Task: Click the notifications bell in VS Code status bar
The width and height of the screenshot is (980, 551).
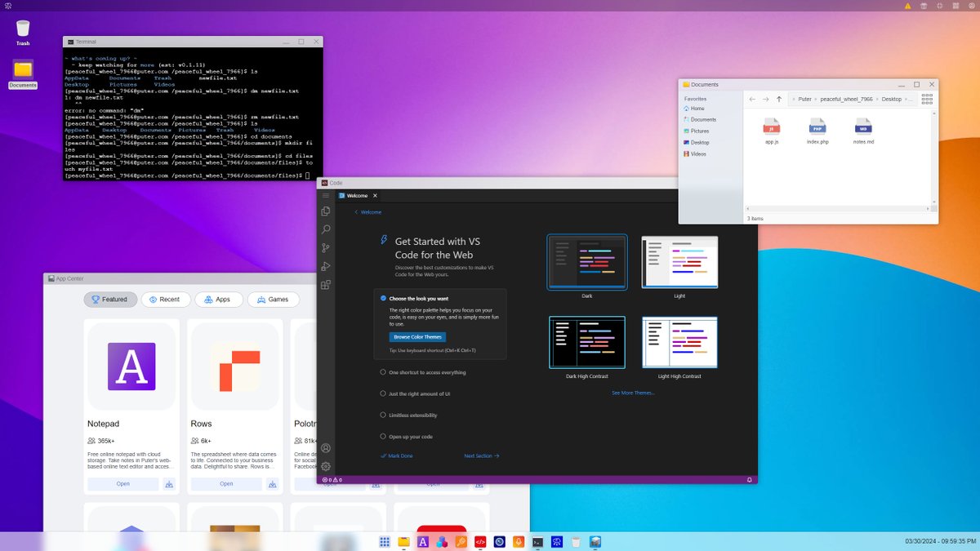Action: (x=749, y=480)
